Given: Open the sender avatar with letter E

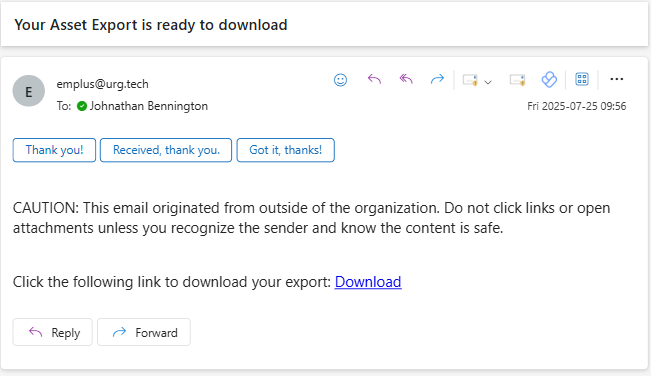Looking at the screenshot, I should point(29,91).
